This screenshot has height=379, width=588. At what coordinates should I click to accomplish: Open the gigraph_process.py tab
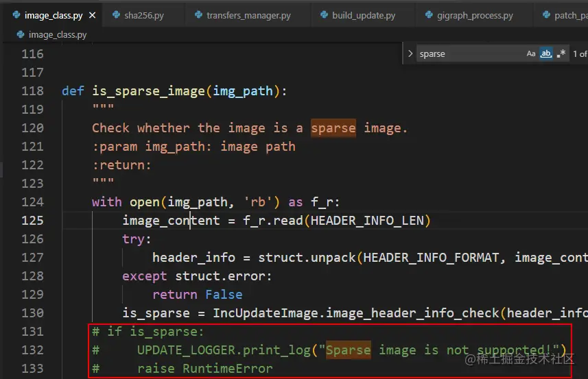click(x=475, y=15)
